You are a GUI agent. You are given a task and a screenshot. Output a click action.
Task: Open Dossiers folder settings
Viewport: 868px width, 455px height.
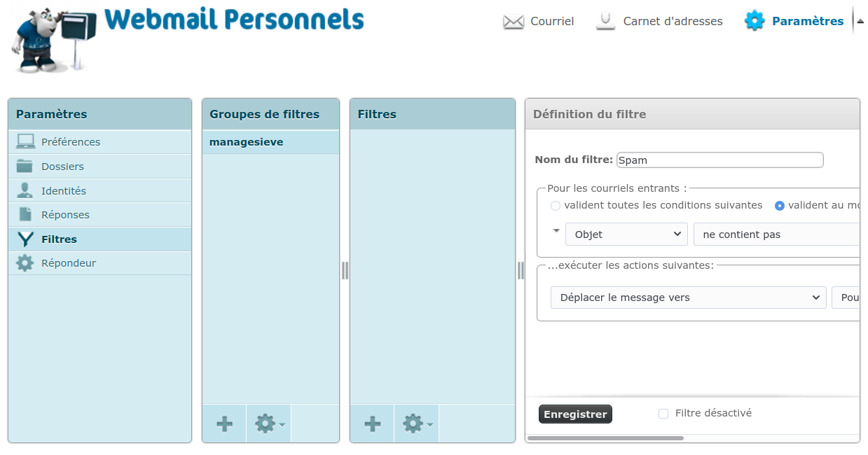click(62, 167)
